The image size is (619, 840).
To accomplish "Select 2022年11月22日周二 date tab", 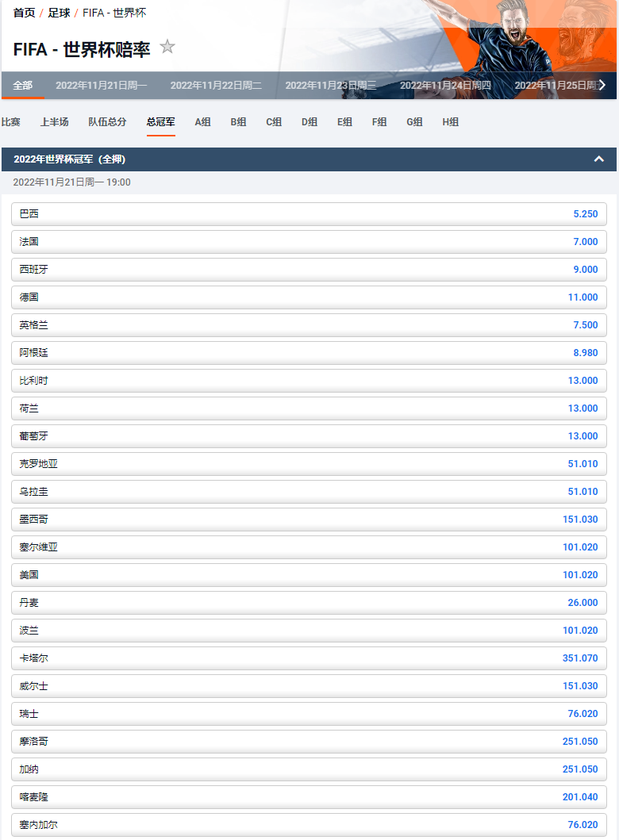I will click(216, 85).
